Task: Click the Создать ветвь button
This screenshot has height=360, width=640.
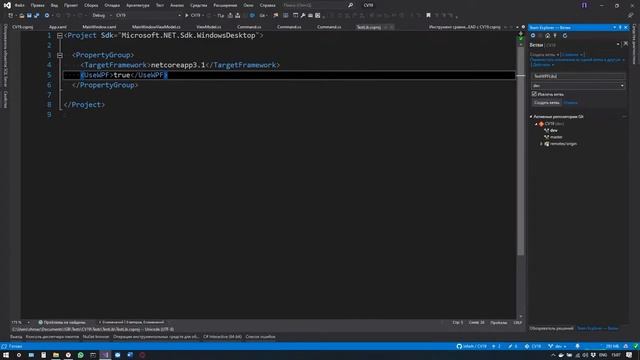Action: point(547,103)
